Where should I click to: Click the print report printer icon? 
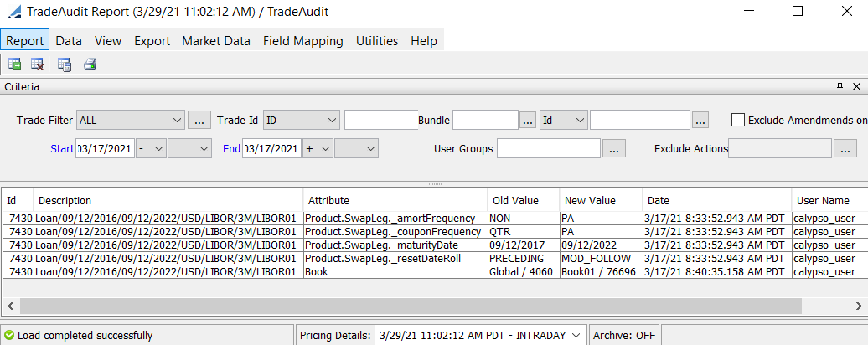(90, 64)
